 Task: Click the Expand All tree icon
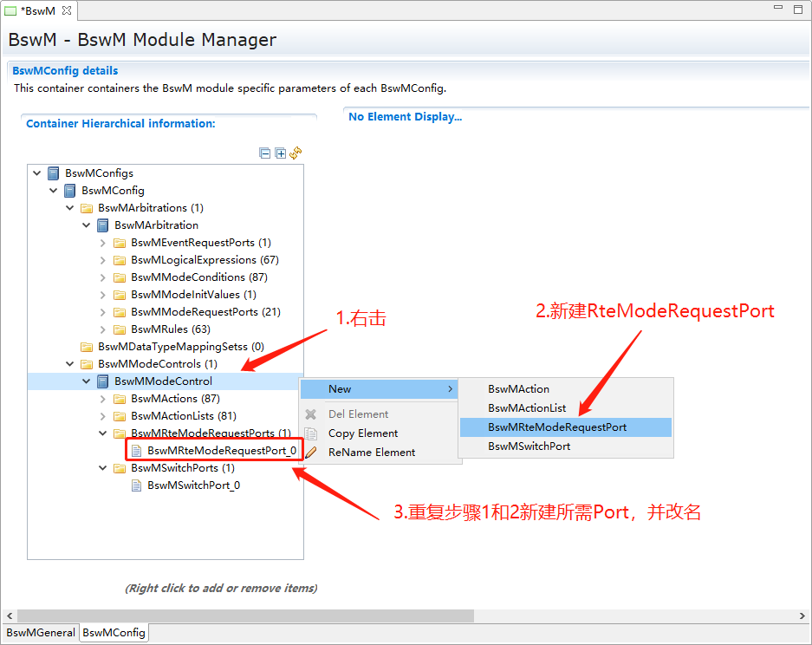click(x=280, y=153)
